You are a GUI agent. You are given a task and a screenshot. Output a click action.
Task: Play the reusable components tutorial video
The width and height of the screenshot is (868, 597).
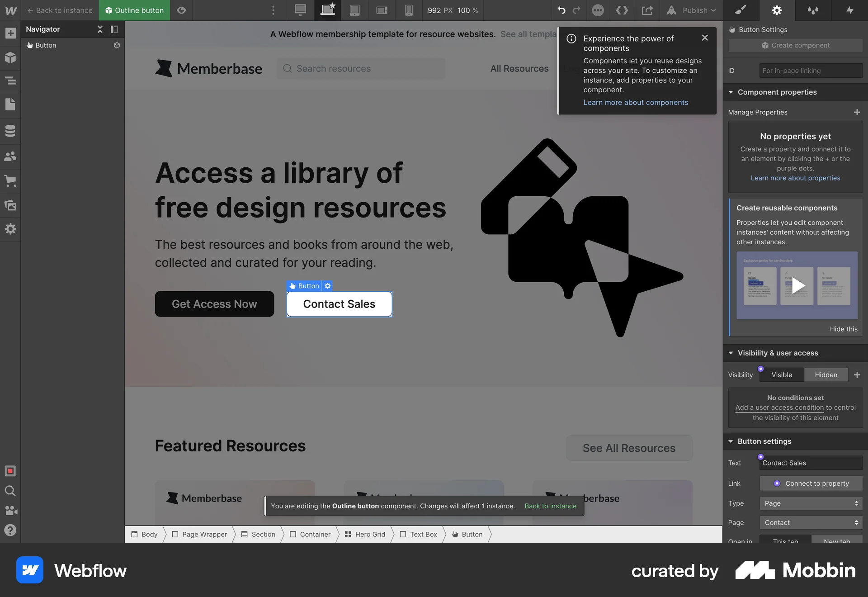[x=798, y=285]
